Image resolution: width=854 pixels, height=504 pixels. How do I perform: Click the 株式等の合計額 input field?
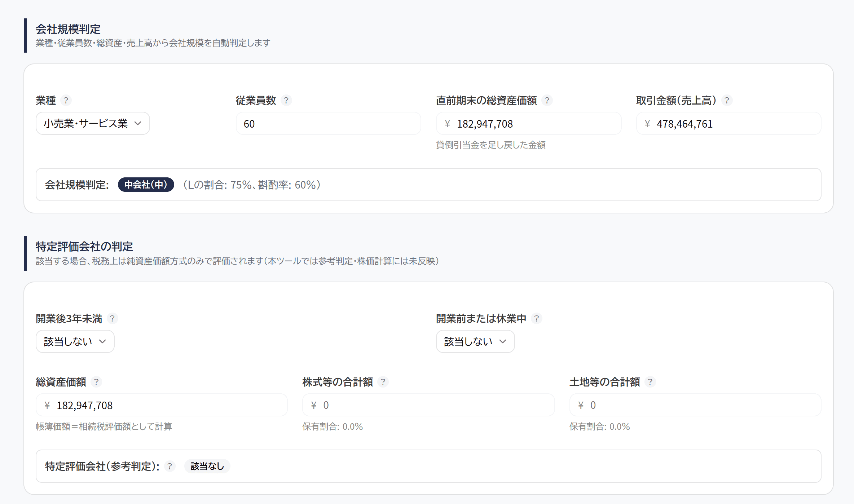click(428, 405)
